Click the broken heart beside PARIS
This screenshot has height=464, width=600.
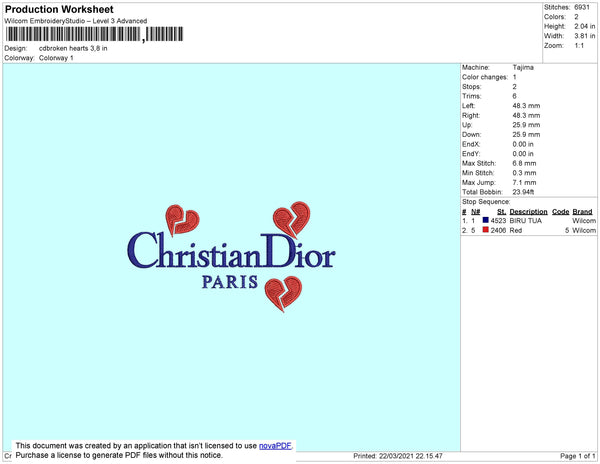tap(283, 294)
